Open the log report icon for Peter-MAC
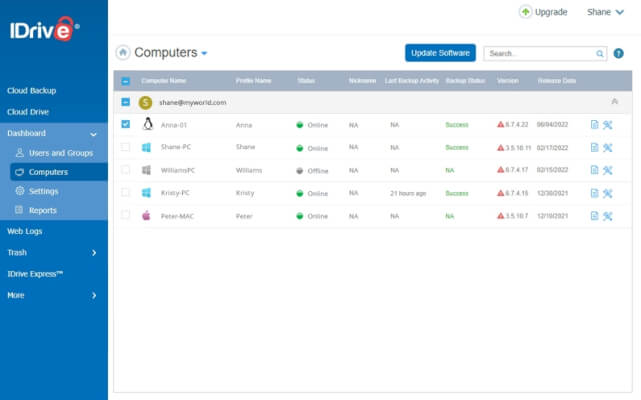Image resolution: width=641 pixels, height=400 pixels. [594, 216]
